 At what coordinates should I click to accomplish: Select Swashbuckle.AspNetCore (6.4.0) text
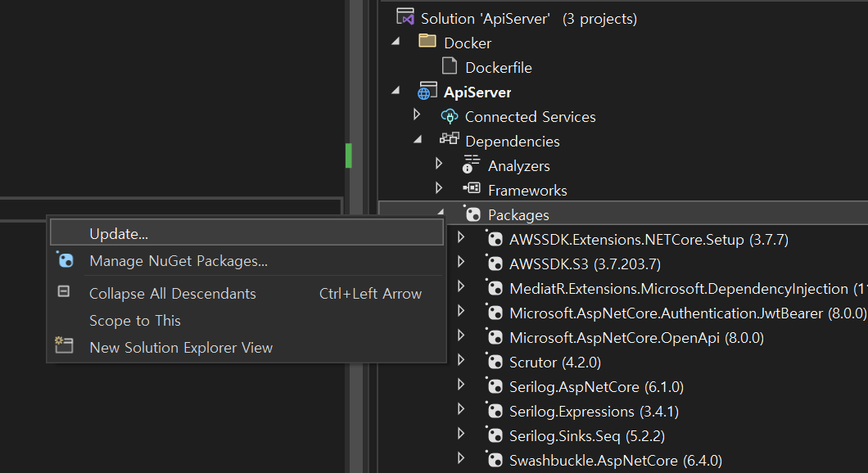coord(615,460)
